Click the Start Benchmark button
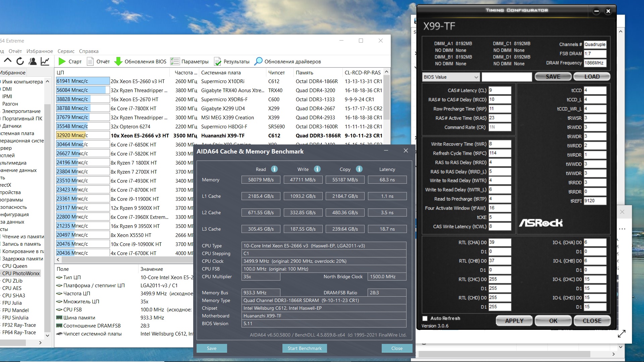 point(304,348)
